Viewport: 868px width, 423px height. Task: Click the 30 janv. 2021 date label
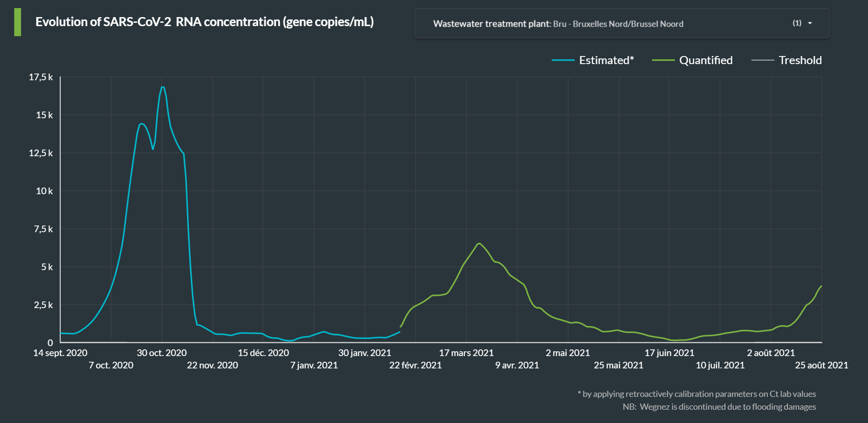(365, 353)
